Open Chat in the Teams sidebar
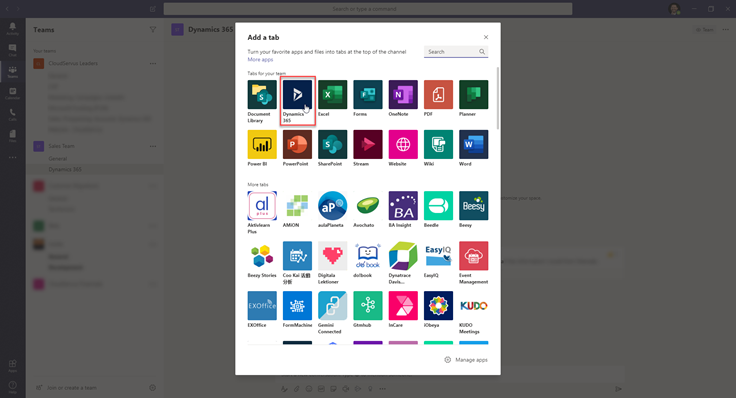Screen dimensions: 736x398 point(13,50)
